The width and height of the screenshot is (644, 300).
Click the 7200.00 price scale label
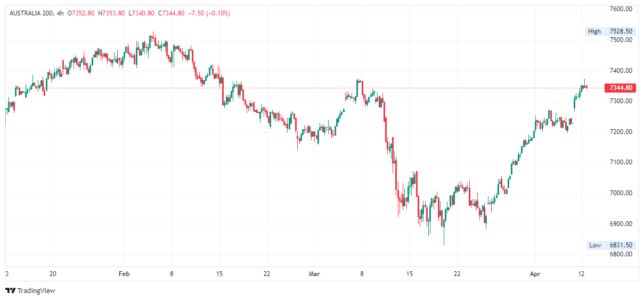pyautogui.click(x=621, y=132)
